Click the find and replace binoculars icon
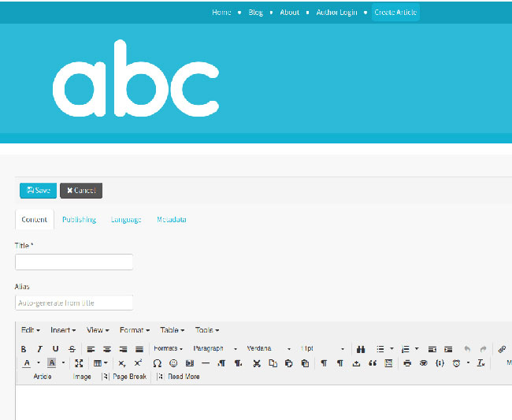Viewport: 512px width, 420px height. pos(361,349)
